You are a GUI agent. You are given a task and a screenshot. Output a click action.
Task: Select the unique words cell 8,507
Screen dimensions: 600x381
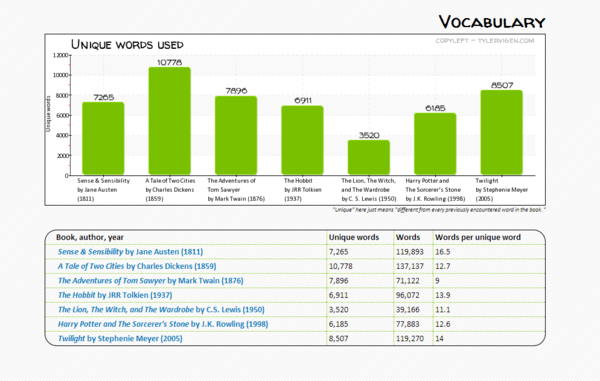[339, 339]
